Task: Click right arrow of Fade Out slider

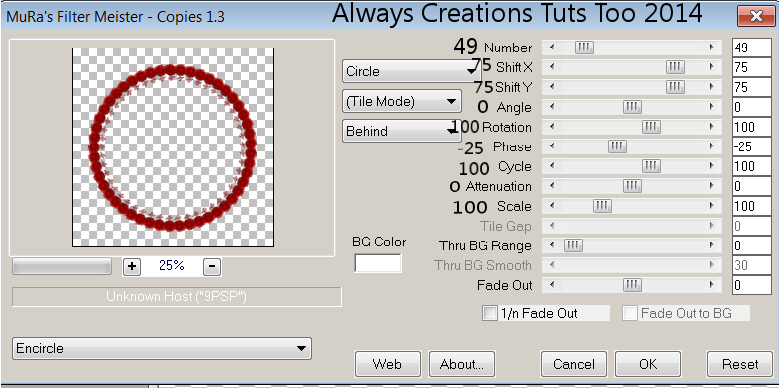Action: click(711, 285)
